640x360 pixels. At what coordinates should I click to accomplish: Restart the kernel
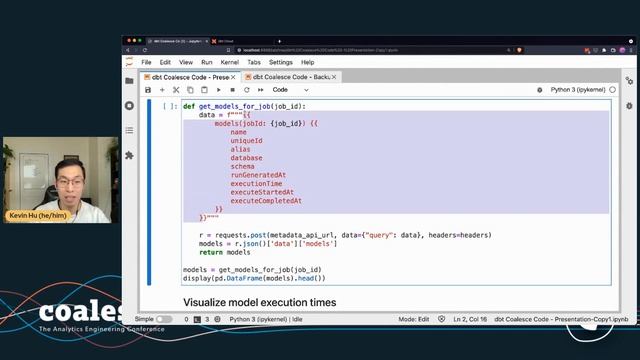[247, 90]
